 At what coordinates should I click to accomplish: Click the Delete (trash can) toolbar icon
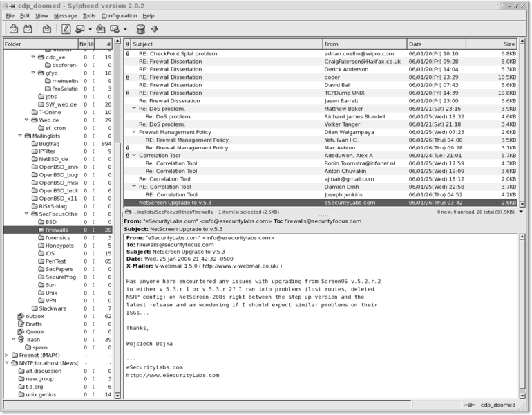141,29
